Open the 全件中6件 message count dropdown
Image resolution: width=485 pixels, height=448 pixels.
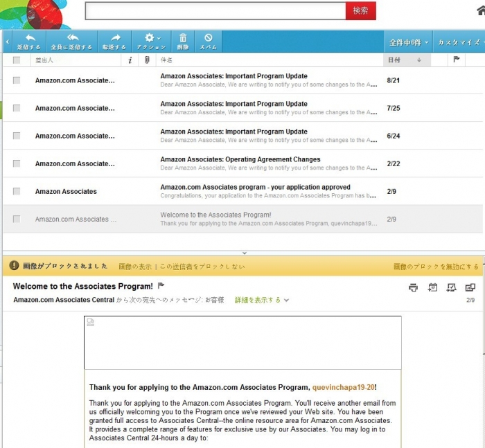pyautogui.click(x=408, y=42)
